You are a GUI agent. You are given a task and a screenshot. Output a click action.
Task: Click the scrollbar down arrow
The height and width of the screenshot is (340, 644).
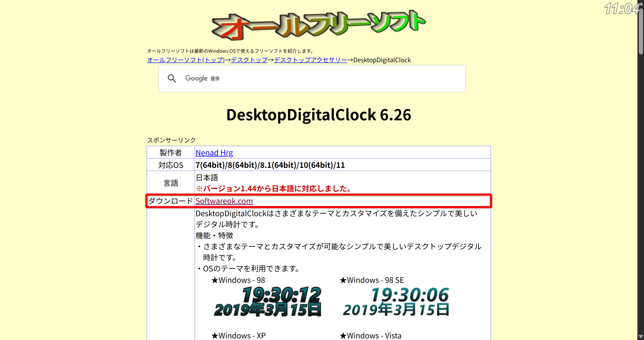click(x=640, y=336)
